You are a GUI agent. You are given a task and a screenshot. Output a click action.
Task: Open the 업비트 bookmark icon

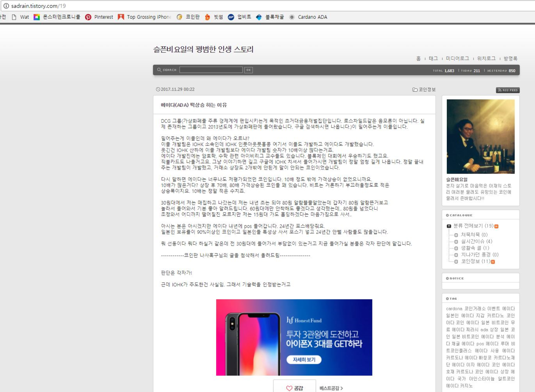click(x=231, y=17)
